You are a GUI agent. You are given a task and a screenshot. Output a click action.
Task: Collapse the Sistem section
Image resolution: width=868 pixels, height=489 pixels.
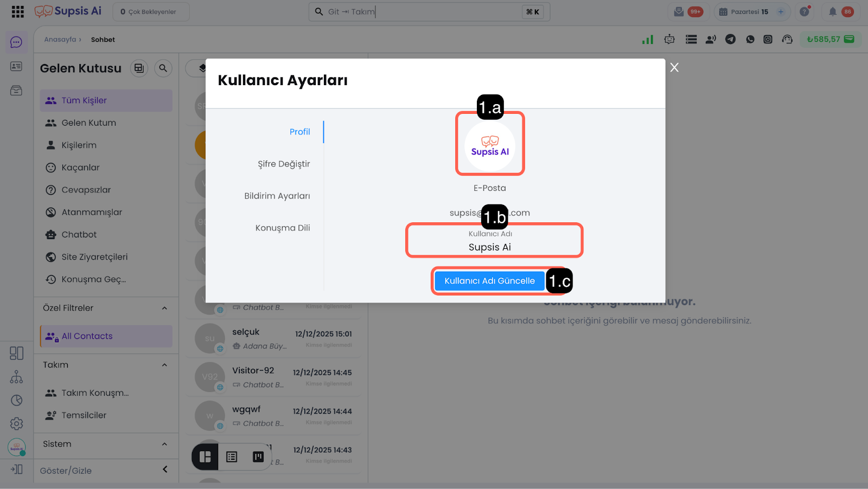click(x=164, y=444)
